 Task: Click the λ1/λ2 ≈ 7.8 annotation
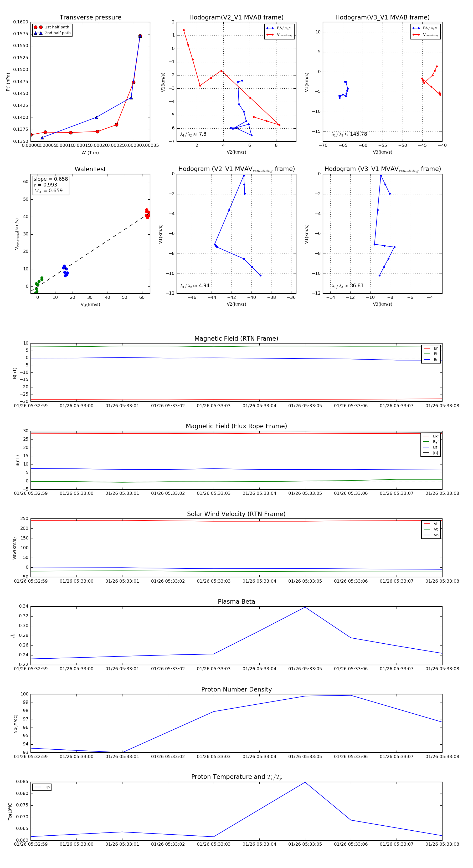click(x=193, y=134)
